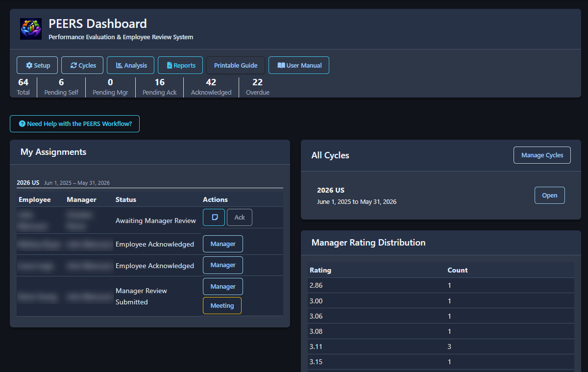Select the Pending Self stat showing 6
The image size is (588, 372).
point(61,87)
